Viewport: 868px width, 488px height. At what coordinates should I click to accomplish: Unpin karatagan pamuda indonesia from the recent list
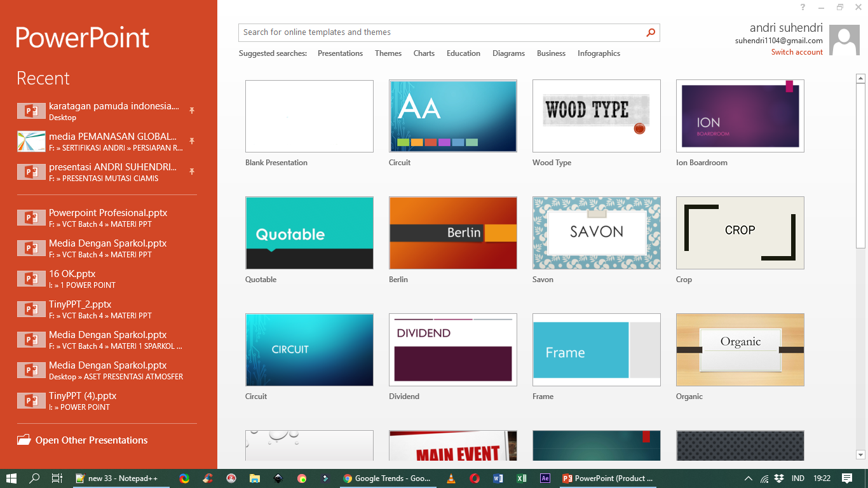click(x=191, y=111)
